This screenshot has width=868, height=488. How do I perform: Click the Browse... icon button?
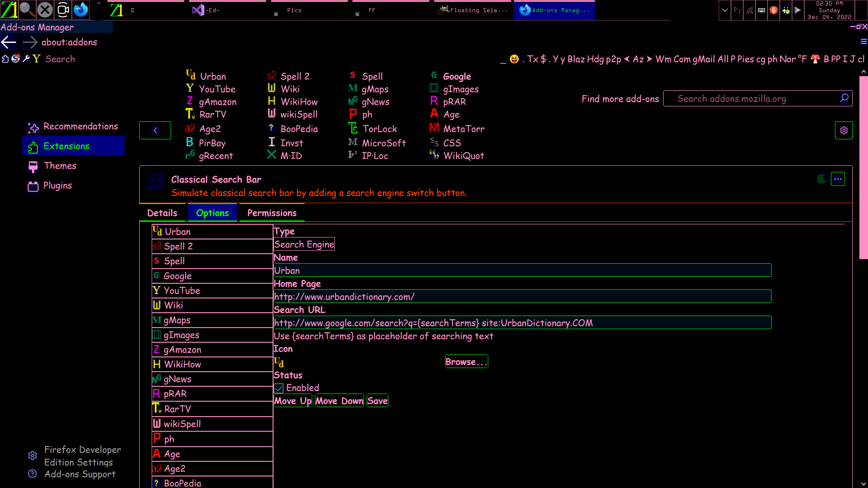466,362
